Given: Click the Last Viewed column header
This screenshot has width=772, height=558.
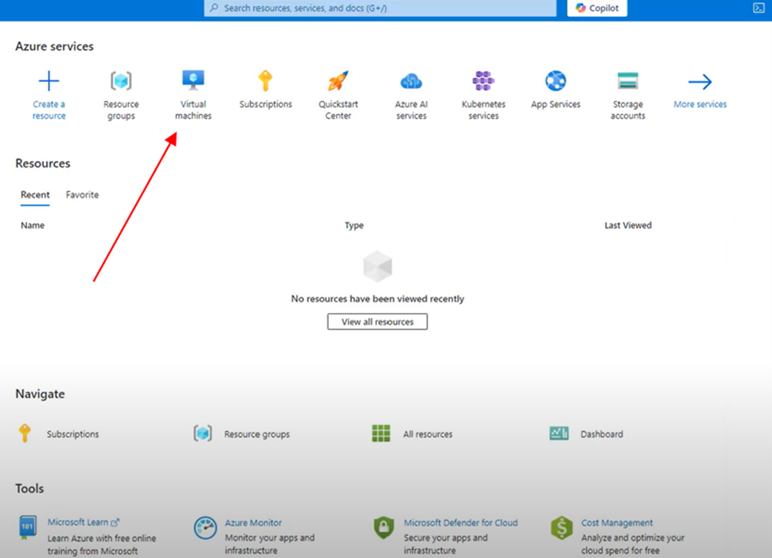Looking at the screenshot, I should click(x=628, y=225).
